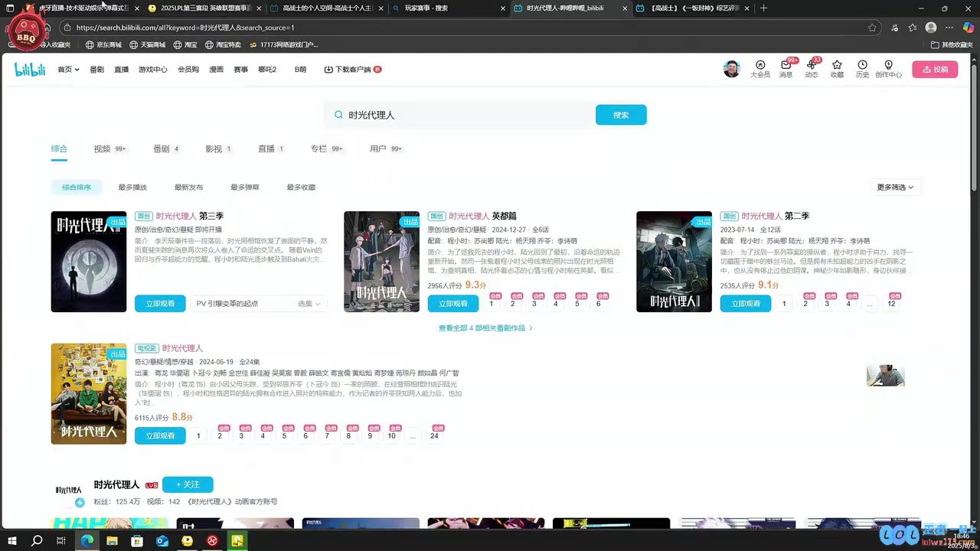
Task: Click 立即观看 for 第二季
Action: (746, 304)
